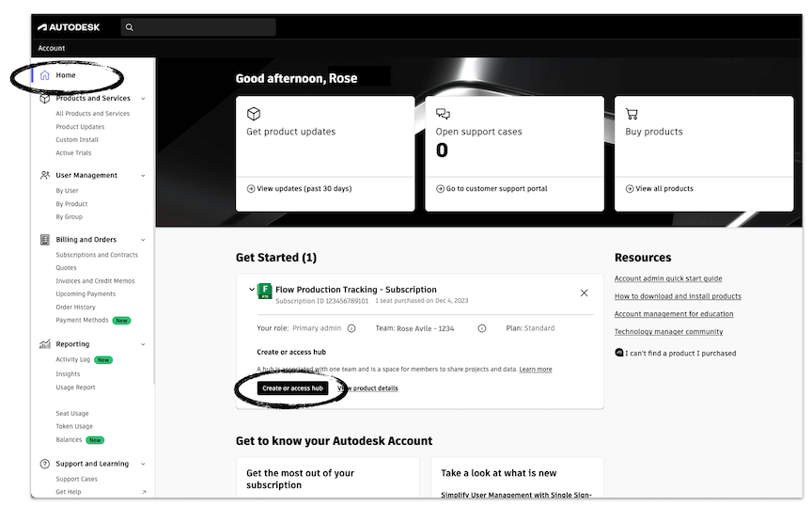
Task: Click the Autodesk logo
Action: tap(69, 27)
